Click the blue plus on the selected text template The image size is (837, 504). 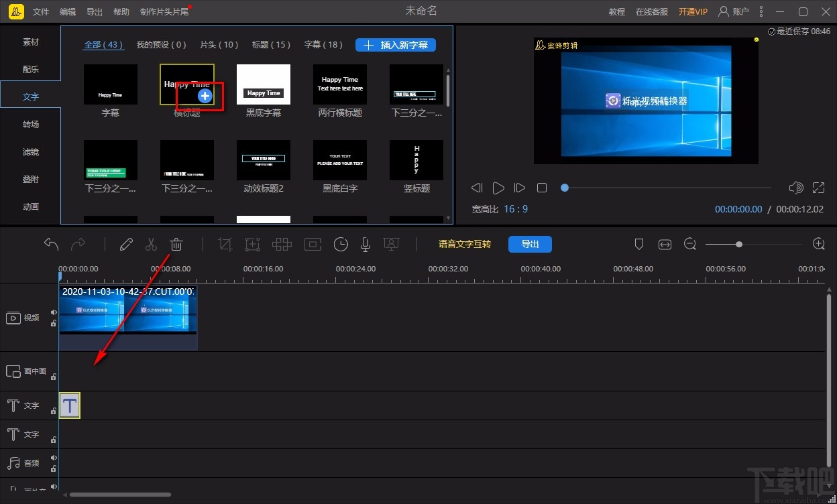pyautogui.click(x=205, y=96)
